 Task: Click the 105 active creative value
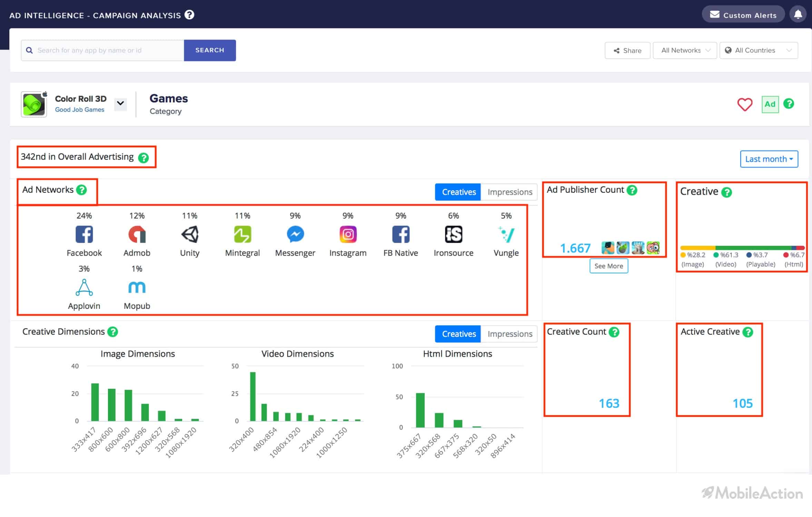(743, 403)
